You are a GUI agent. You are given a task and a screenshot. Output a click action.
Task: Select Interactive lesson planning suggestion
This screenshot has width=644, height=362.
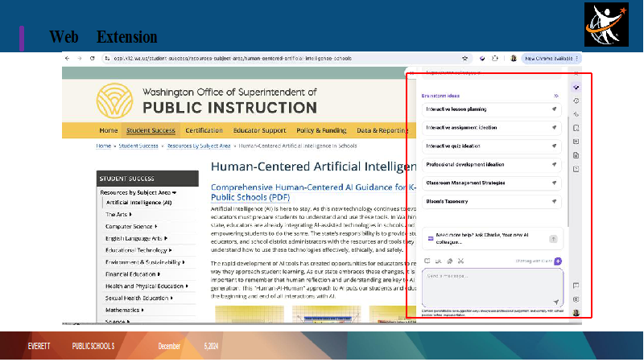(x=492, y=109)
